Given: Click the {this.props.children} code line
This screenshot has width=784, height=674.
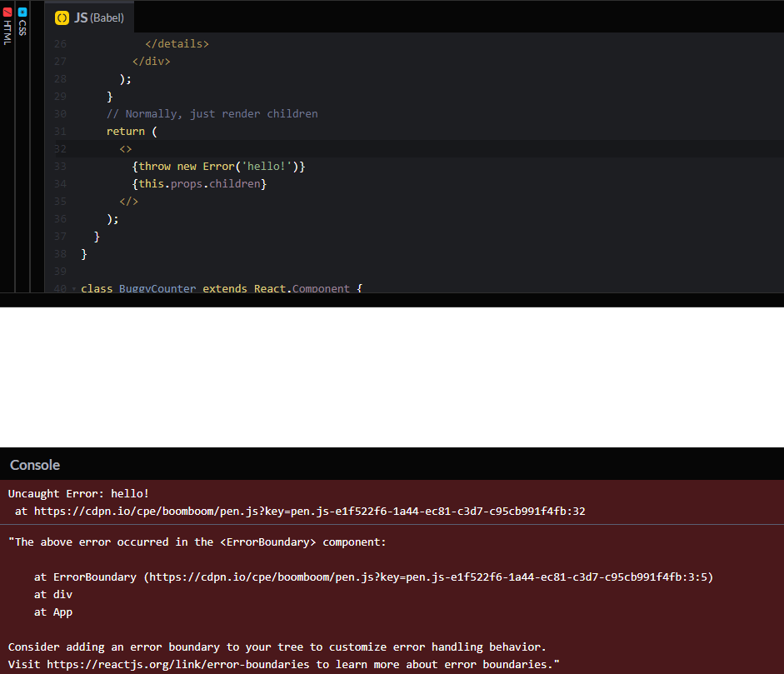Looking at the screenshot, I should pyautogui.click(x=199, y=184).
